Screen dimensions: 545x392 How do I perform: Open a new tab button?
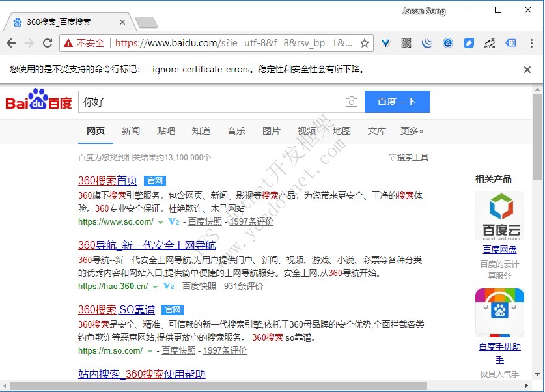147,23
